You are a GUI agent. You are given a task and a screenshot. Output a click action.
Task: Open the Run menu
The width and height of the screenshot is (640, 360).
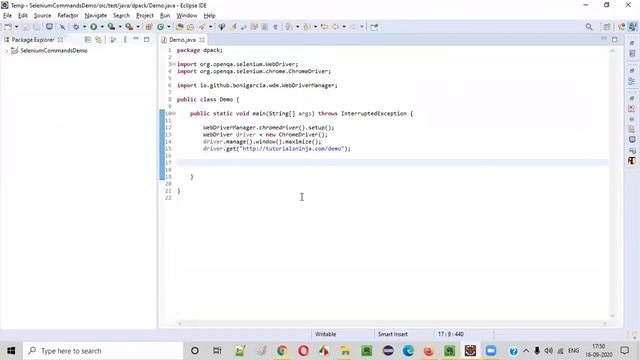(165, 16)
